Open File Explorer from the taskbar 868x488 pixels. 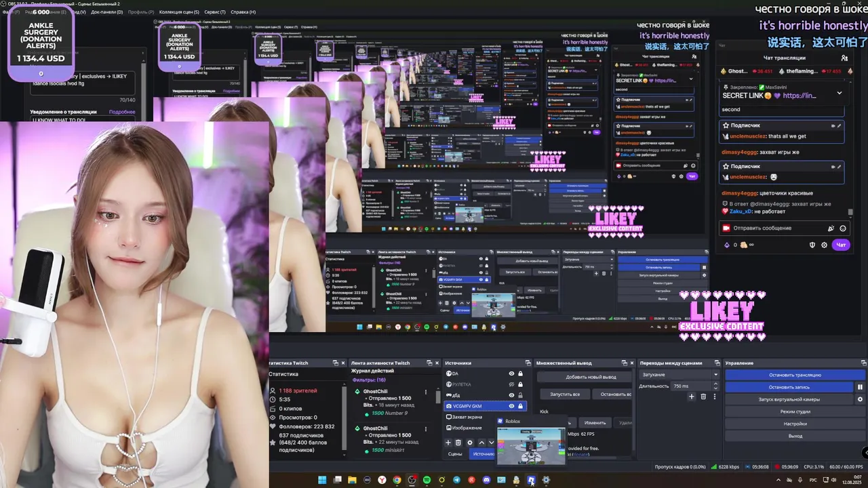coord(352,480)
